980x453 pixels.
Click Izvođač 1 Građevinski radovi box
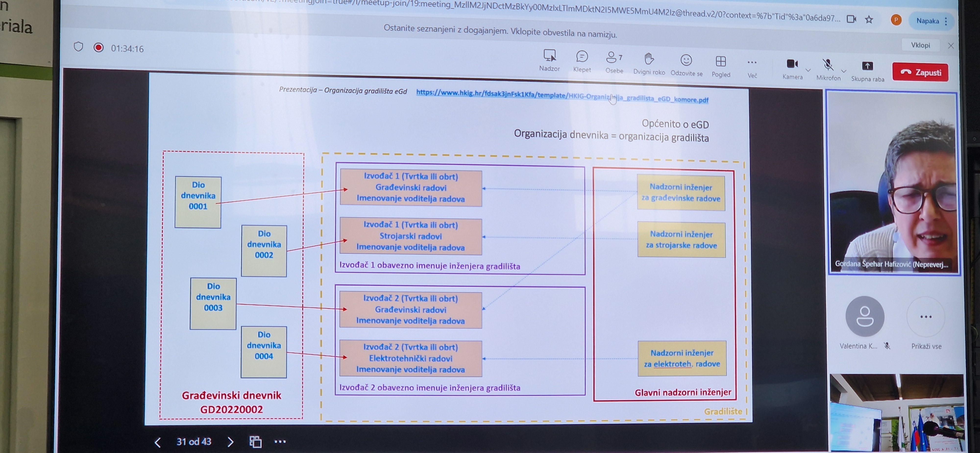[411, 188]
